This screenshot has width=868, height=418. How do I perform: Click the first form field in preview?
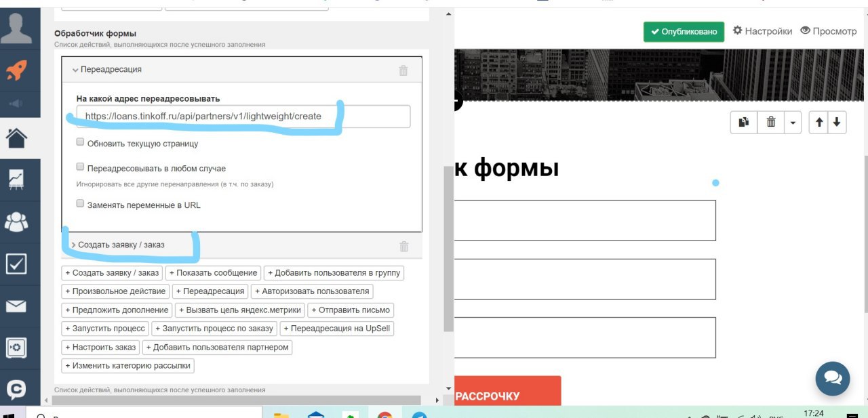(585, 220)
